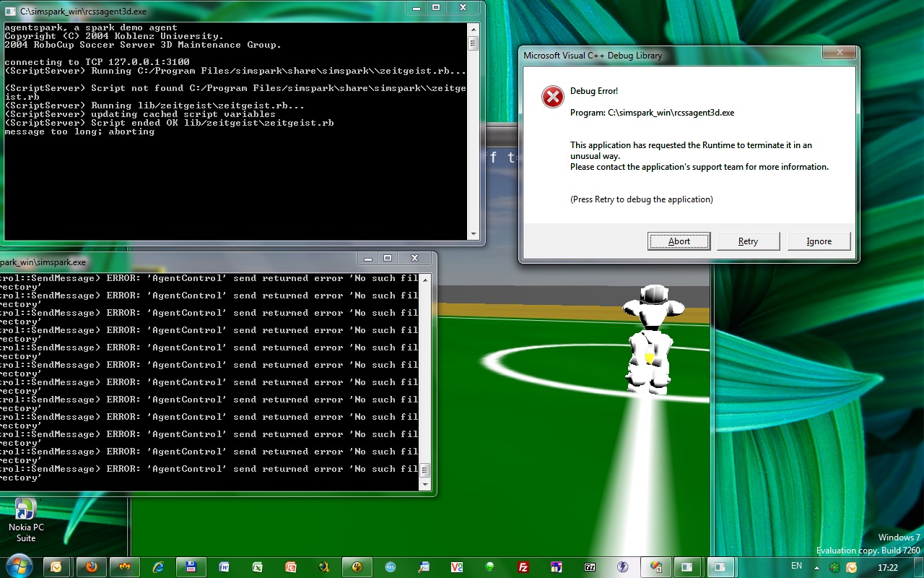
Task: Maximize the simspark.exe console window
Action: pyautogui.click(x=387, y=258)
